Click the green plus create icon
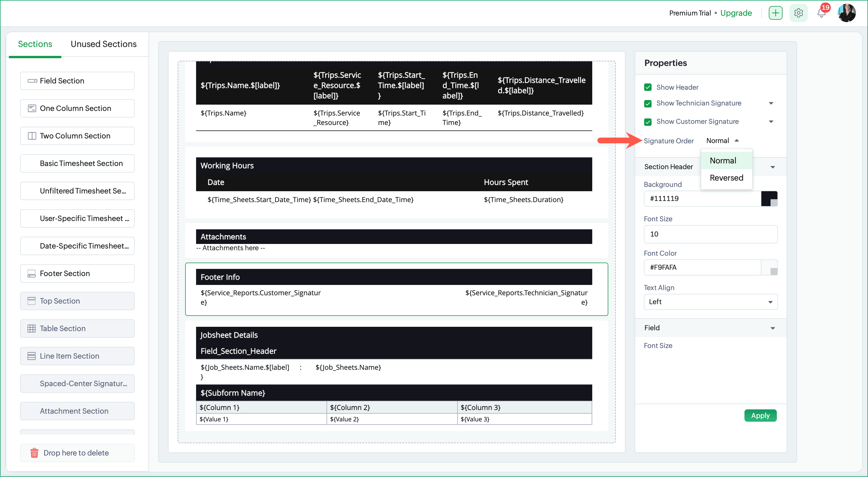868x477 pixels. 775,13
